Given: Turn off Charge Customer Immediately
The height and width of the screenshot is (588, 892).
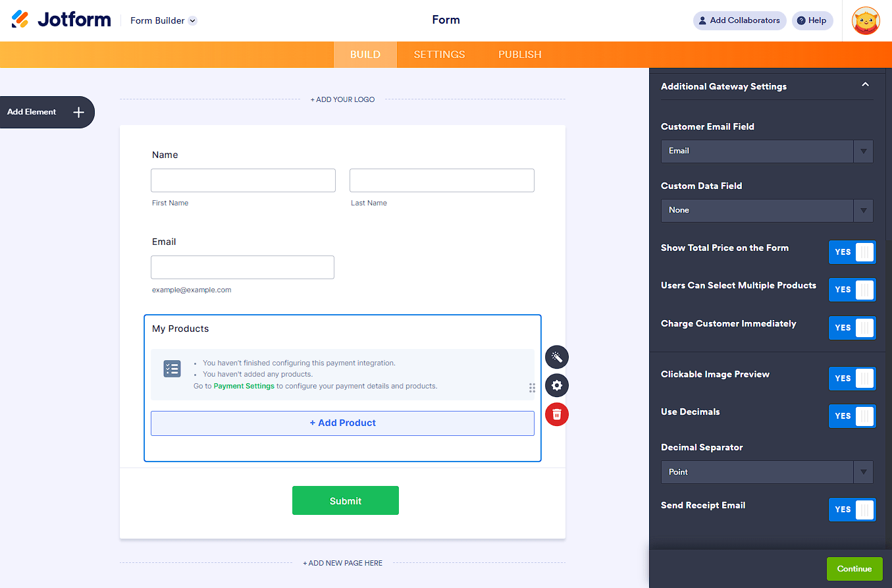Looking at the screenshot, I should tap(852, 328).
